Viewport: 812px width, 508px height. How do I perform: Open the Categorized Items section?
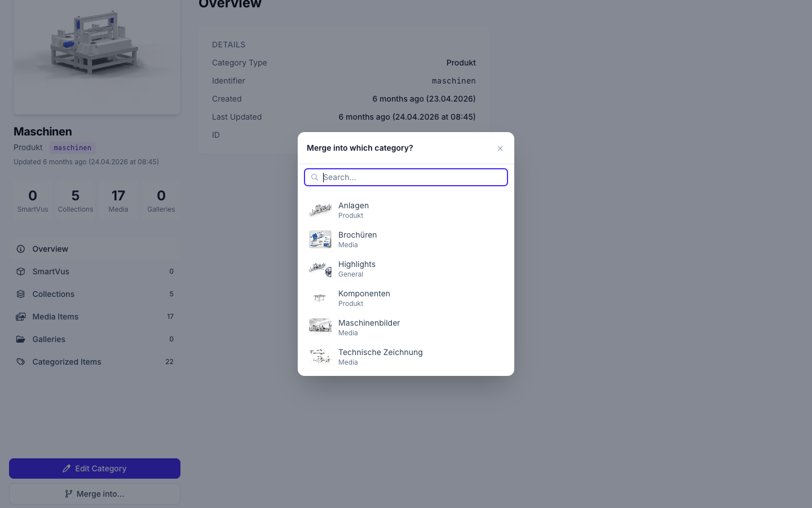pyautogui.click(x=95, y=362)
